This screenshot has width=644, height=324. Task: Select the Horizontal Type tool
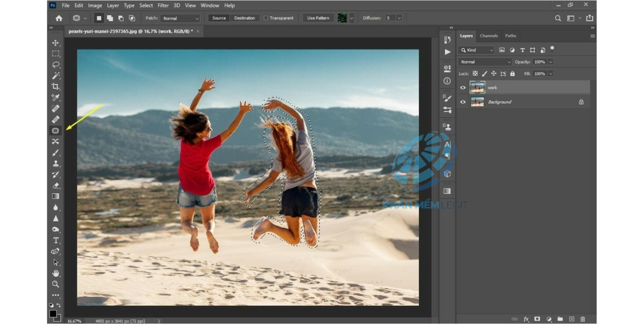click(x=56, y=241)
